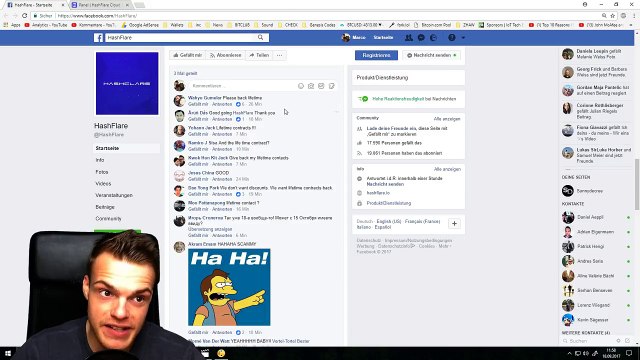This screenshot has width=640, height=360.
Task: Open the BTCUSD bookmark dropdown
Action: 361,25
